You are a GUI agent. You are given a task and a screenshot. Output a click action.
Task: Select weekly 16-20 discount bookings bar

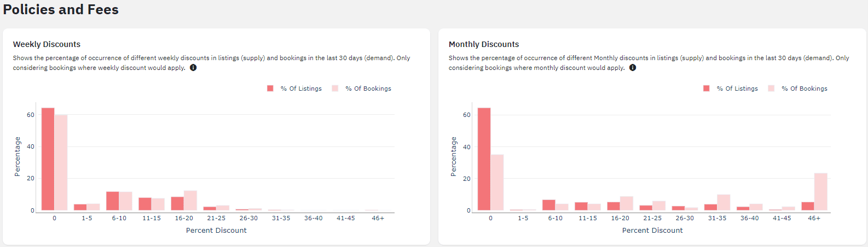(x=190, y=201)
